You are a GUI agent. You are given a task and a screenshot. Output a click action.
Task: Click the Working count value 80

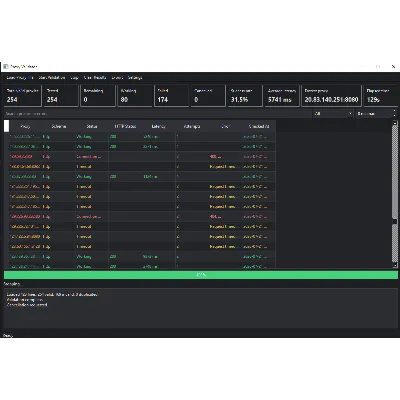point(124,99)
